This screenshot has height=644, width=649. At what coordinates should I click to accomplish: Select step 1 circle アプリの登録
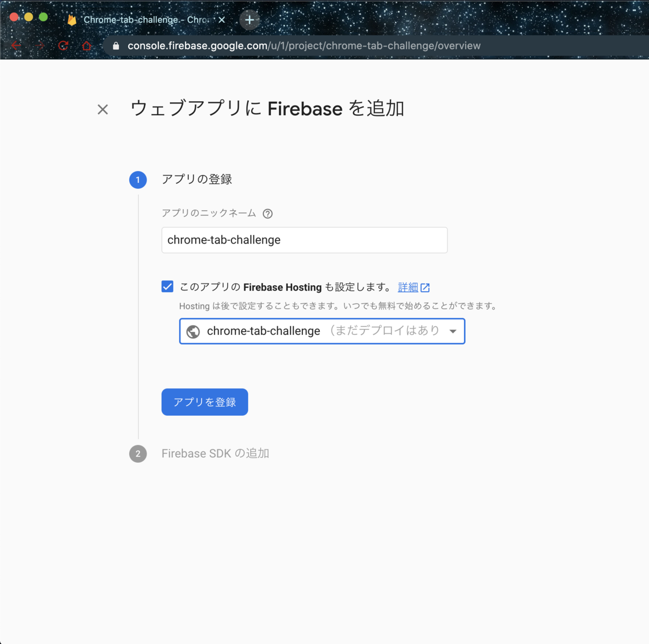[138, 180]
